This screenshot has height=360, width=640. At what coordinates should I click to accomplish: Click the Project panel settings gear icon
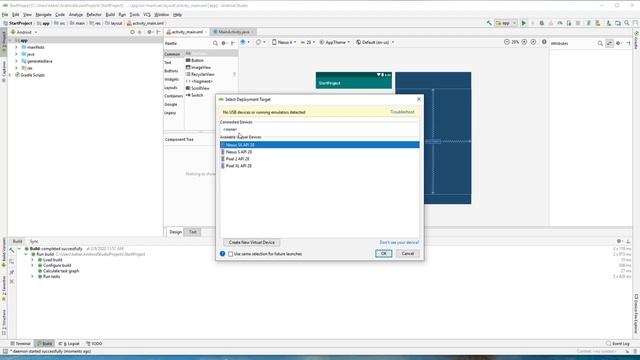(149, 32)
